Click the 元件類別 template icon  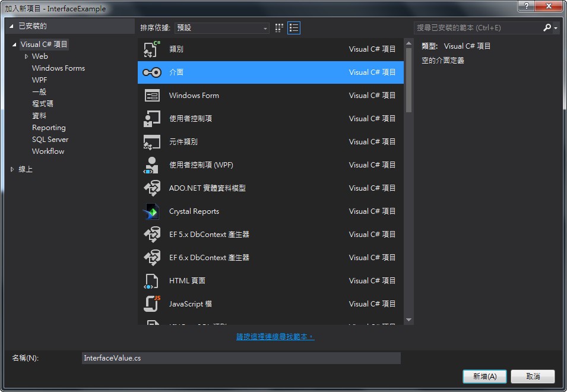152,142
